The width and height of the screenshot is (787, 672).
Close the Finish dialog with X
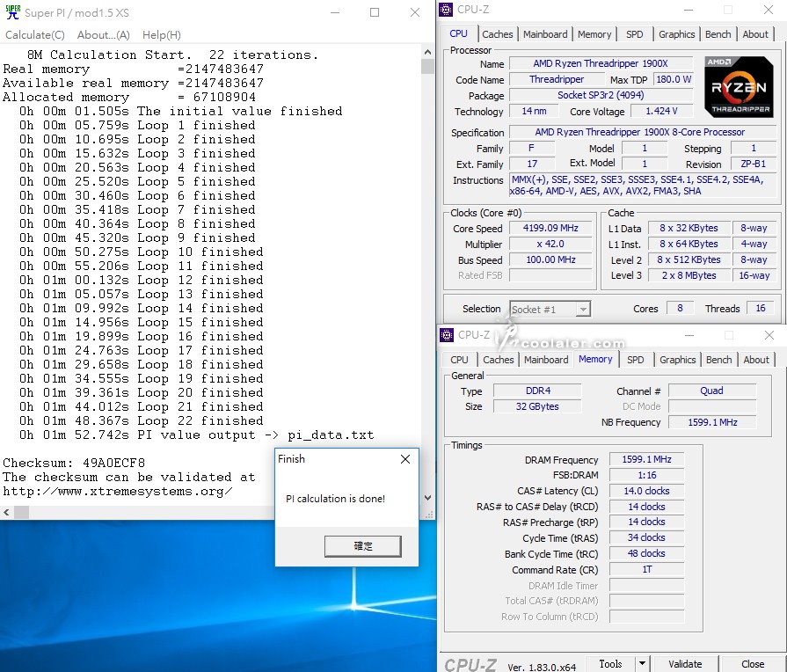click(x=405, y=459)
